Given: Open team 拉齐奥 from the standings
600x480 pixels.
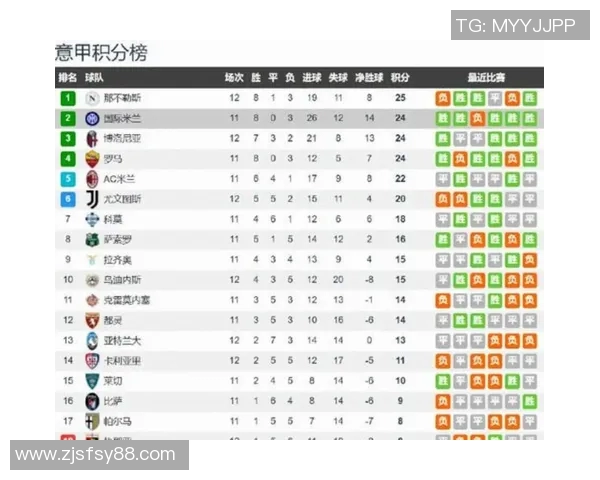Looking at the screenshot, I should tap(118, 260).
